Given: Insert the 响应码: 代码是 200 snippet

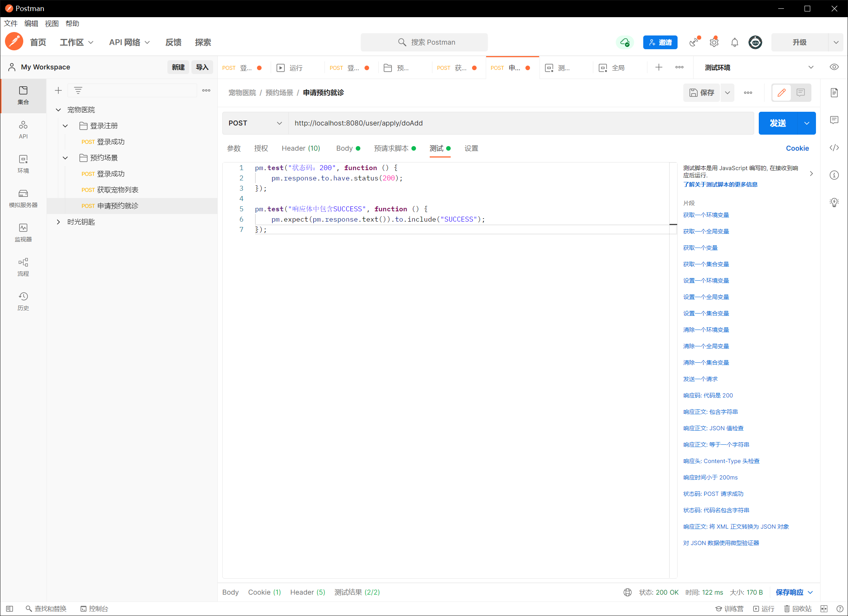Looking at the screenshot, I should 708,395.
